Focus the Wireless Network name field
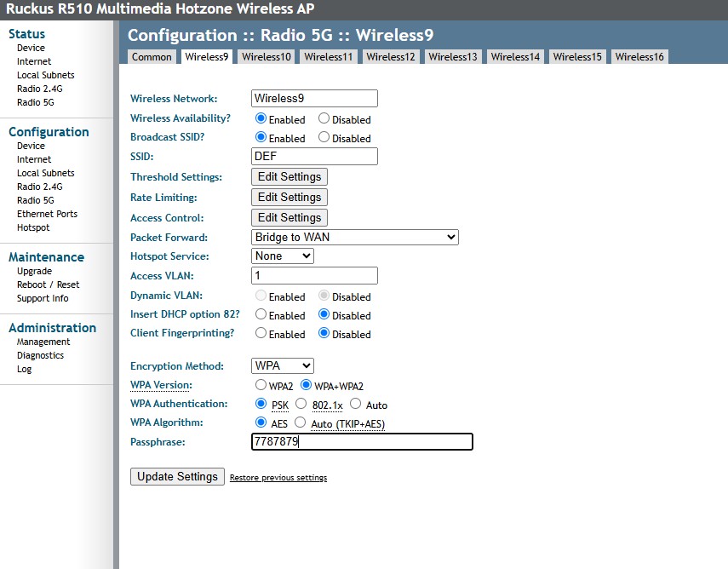728x569 pixels. click(314, 99)
